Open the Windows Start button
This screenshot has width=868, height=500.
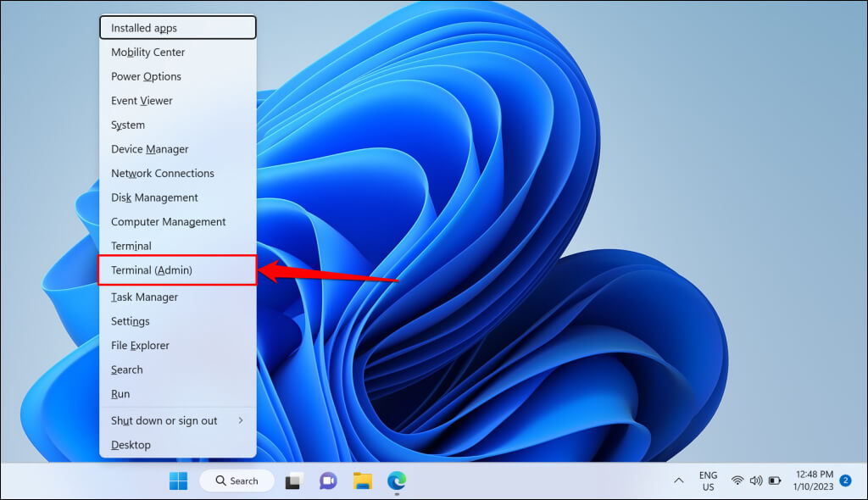pos(178,481)
